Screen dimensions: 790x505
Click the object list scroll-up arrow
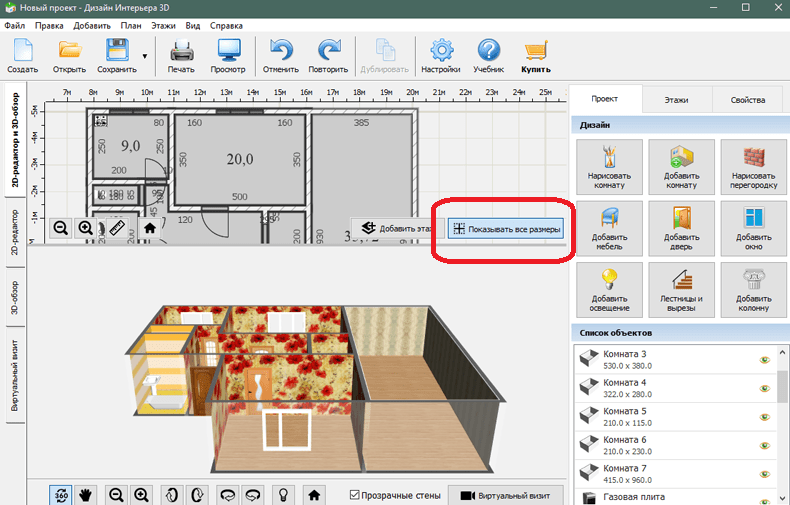tap(782, 352)
